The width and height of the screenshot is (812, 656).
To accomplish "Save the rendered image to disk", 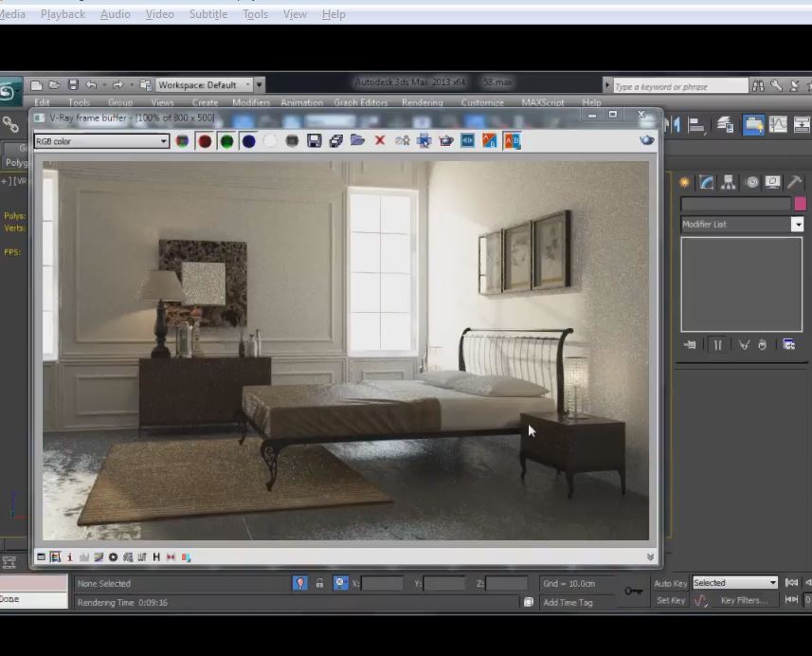I will coord(316,140).
